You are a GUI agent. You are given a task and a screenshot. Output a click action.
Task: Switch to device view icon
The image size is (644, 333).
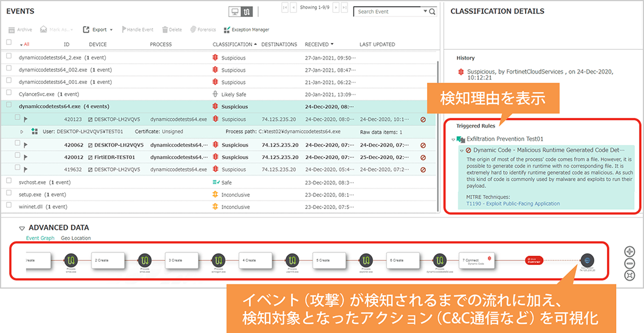(x=234, y=12)
